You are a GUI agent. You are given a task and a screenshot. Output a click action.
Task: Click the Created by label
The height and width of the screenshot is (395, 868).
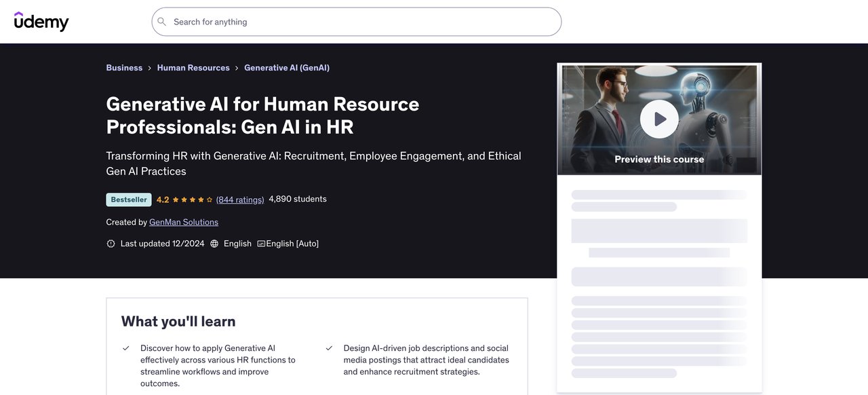tap(127, 222)
